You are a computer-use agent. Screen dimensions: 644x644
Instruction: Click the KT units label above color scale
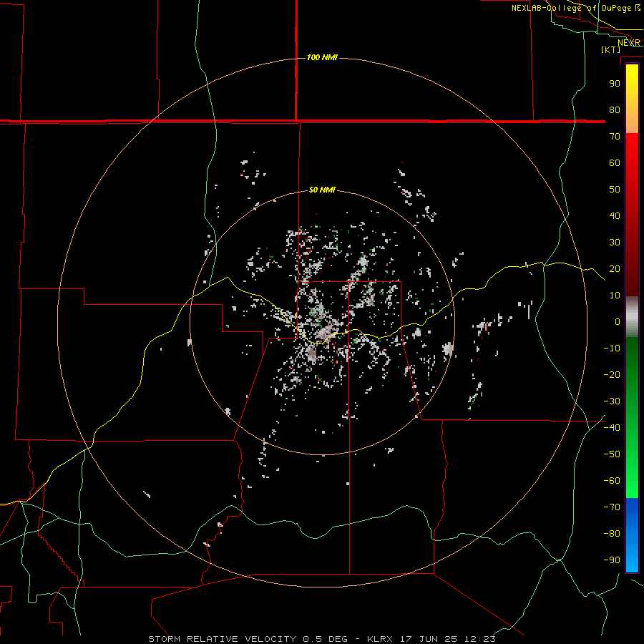610,49
